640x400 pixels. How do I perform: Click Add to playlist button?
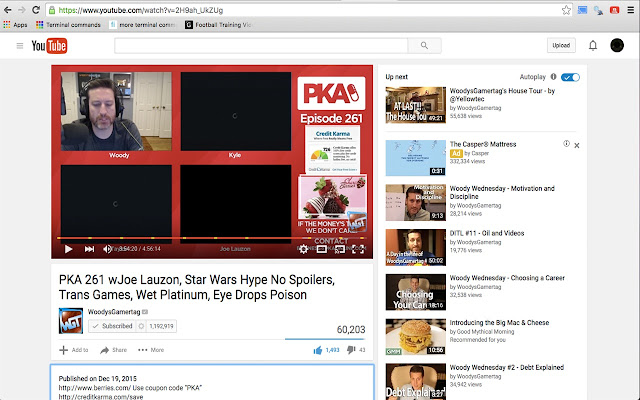coord(74,350)
